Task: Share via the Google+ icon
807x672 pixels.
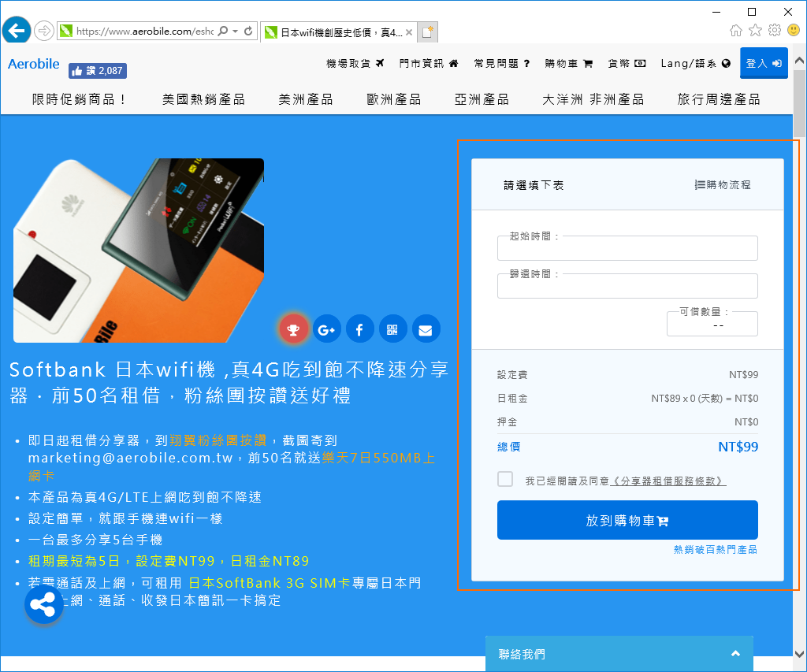Action: coord(327,329)
